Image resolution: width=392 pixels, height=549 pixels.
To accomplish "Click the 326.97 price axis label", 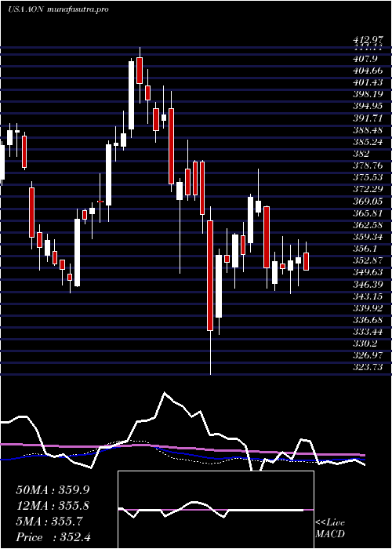I will 368,355.
